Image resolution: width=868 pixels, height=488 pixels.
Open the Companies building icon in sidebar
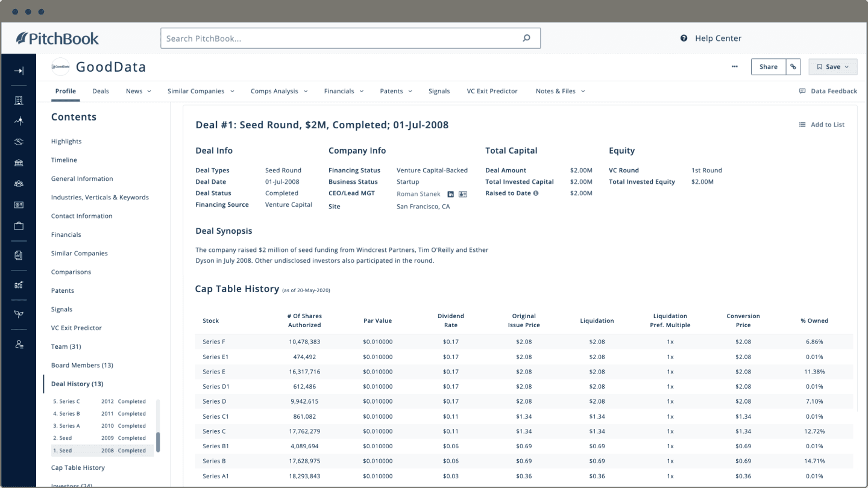coord(19,100)
